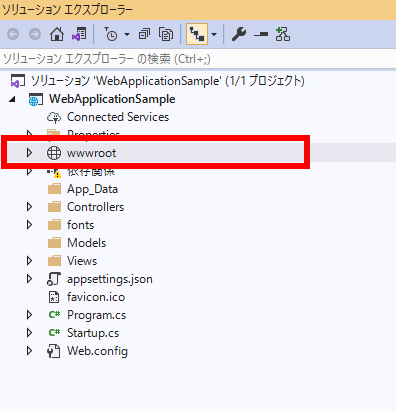Click the web project globe icon
The width and height of the screenshot is (396, 411).
(35, 99)
